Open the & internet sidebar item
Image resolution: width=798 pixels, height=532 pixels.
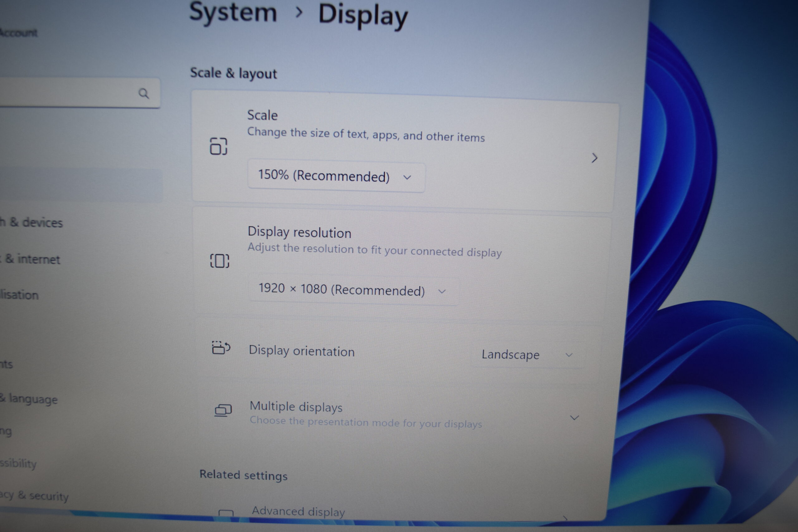(x=31, y=259)
